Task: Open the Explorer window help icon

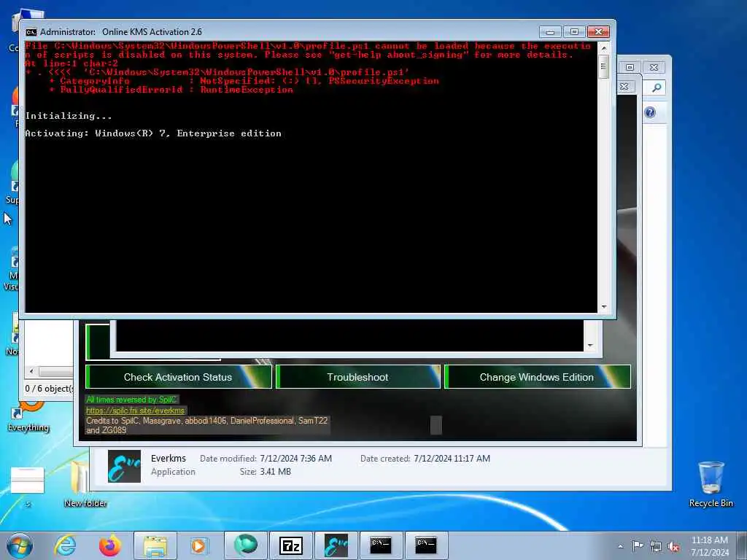Action: 650,112
